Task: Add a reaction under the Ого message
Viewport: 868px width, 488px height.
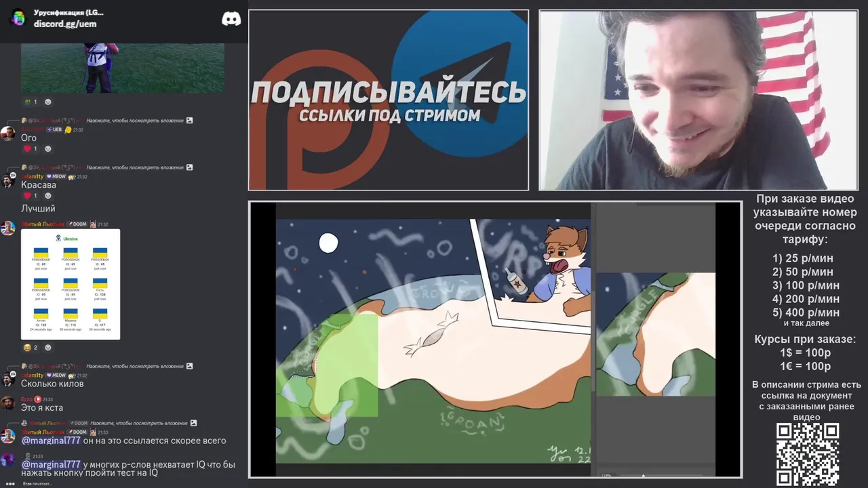Action: coord(48,148)
